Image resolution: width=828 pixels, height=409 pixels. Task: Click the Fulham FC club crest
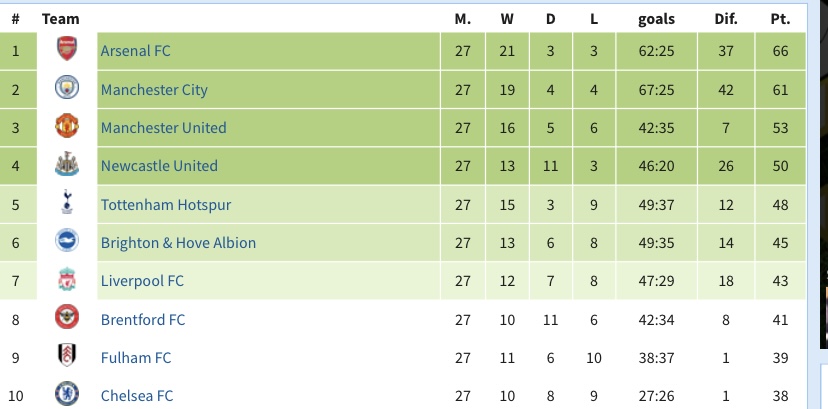(x=67, y=355)
